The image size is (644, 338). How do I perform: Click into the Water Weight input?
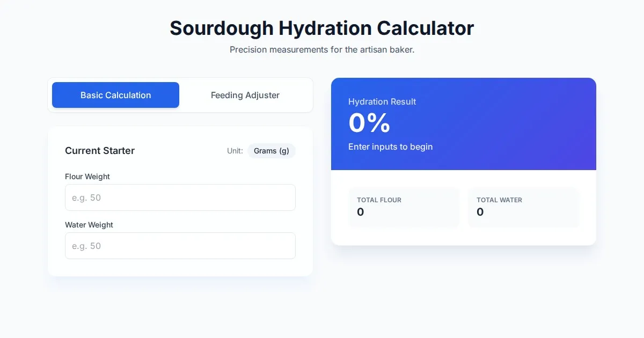[180, 246]
